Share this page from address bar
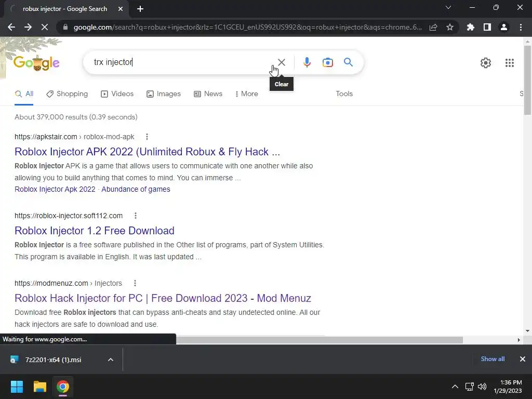 [433, 27]
